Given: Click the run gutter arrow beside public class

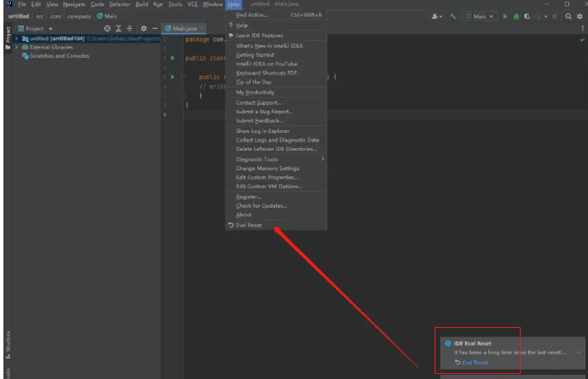Looking at the screenshot, I should tap(173, 58).
